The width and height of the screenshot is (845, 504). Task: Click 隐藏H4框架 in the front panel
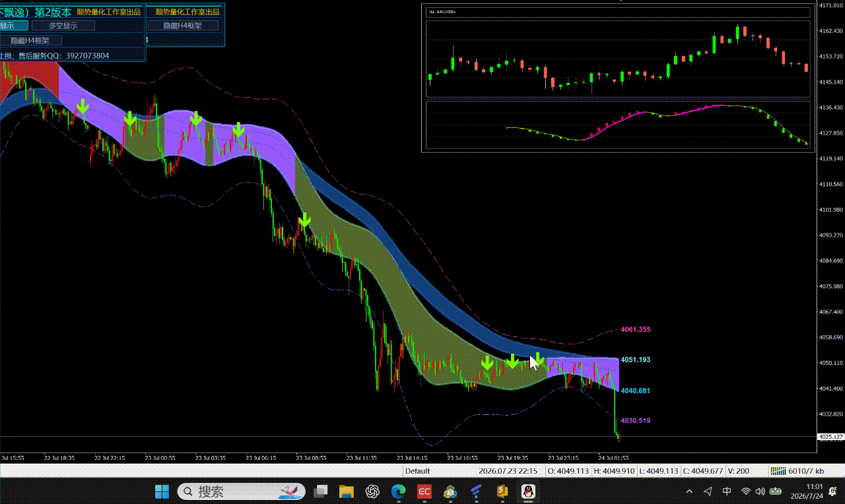point(30,40)
